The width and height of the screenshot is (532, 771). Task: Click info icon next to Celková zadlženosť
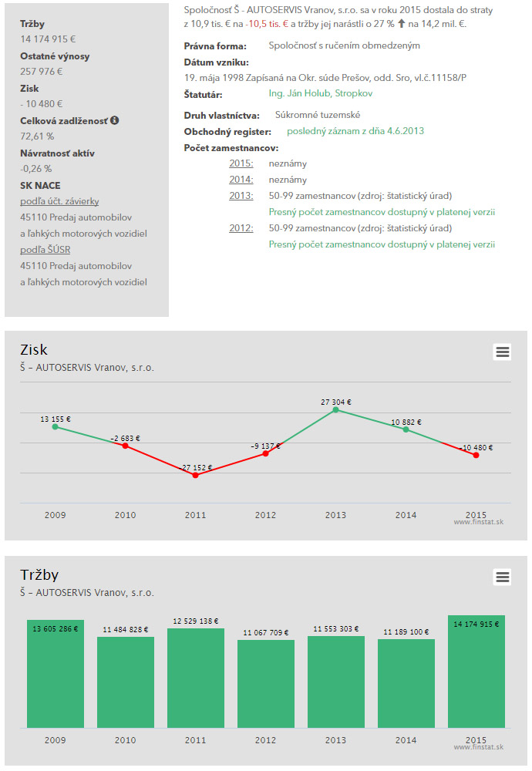115,120
